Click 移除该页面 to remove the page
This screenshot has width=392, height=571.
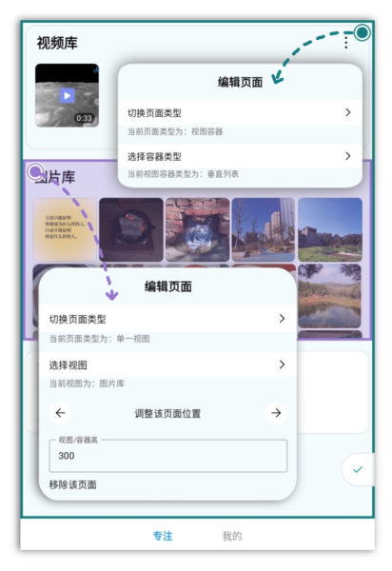point(73,484)
